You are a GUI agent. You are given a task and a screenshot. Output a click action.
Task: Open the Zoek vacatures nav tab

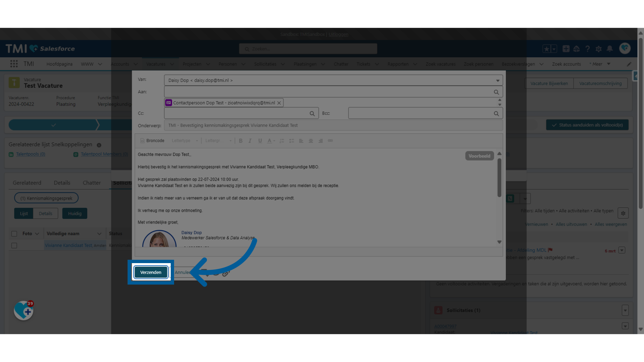point(440,64)
